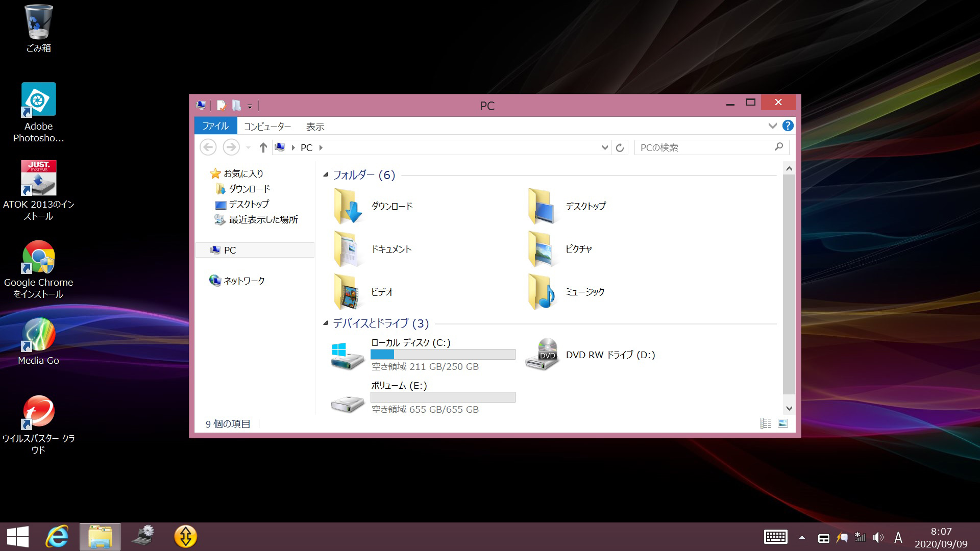The height and width of the screenshot is (551, 980).
Task: Collapse the デバイスとドライブ (3) group
Action: click(325, 323)
